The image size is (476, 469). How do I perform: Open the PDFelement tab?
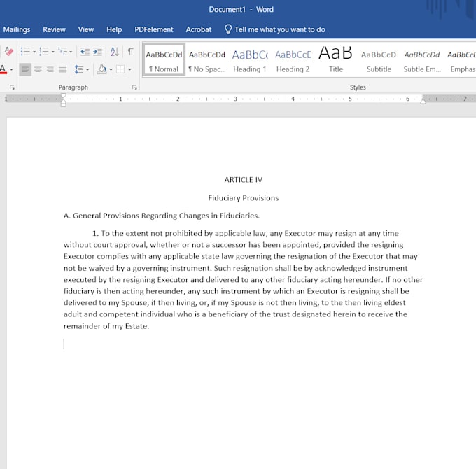point(153,29)
